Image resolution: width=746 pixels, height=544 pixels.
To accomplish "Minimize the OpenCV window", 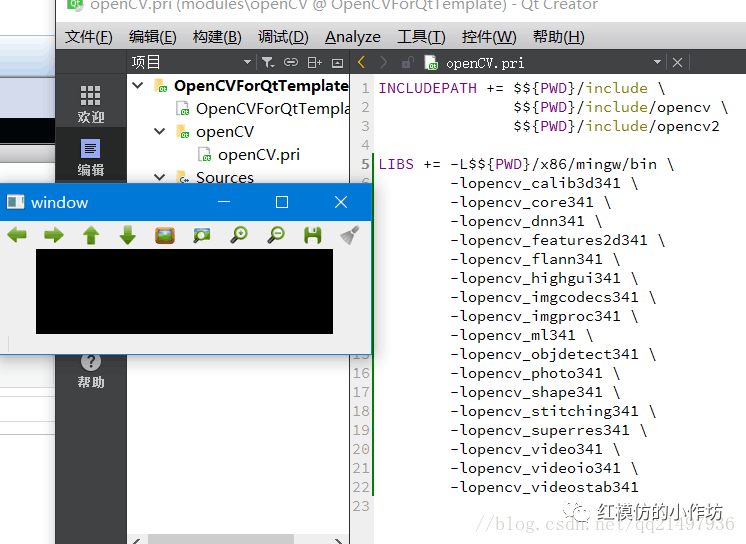I will pos(224,202).
